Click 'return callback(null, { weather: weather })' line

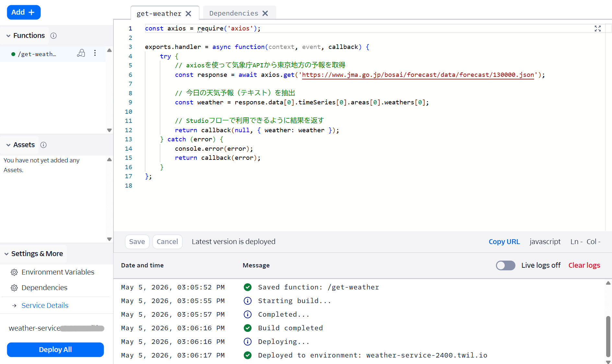click(x=257, y=130)
